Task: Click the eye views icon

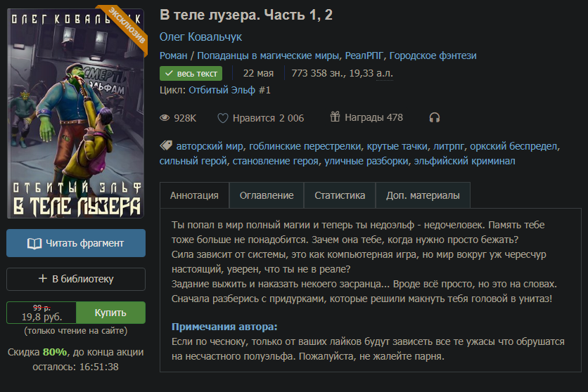Action: [x=165, y=118]
